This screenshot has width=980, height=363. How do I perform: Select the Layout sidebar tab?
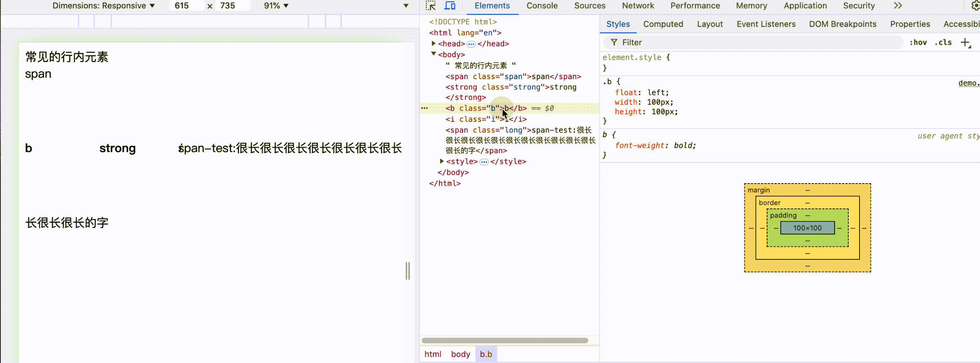tap(710, 24)
